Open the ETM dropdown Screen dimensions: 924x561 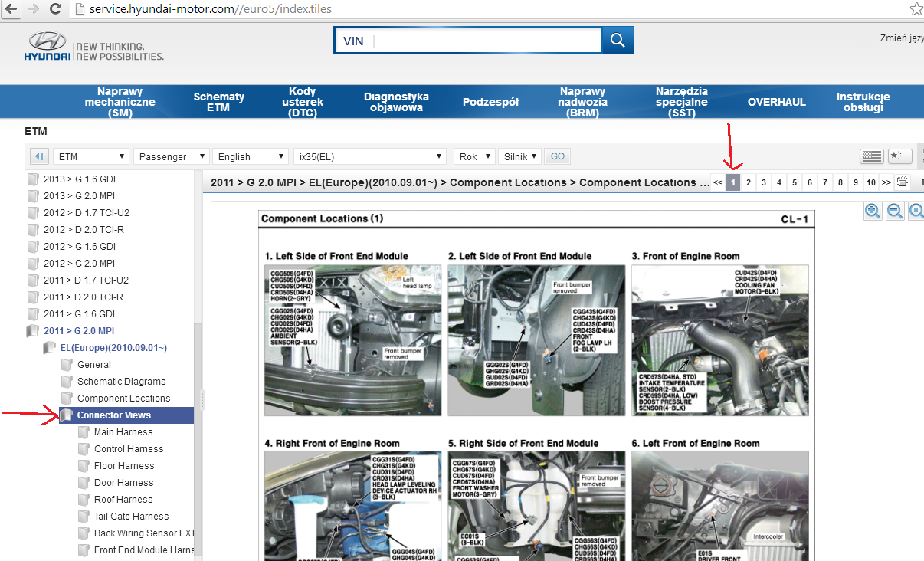click(91, 156)
